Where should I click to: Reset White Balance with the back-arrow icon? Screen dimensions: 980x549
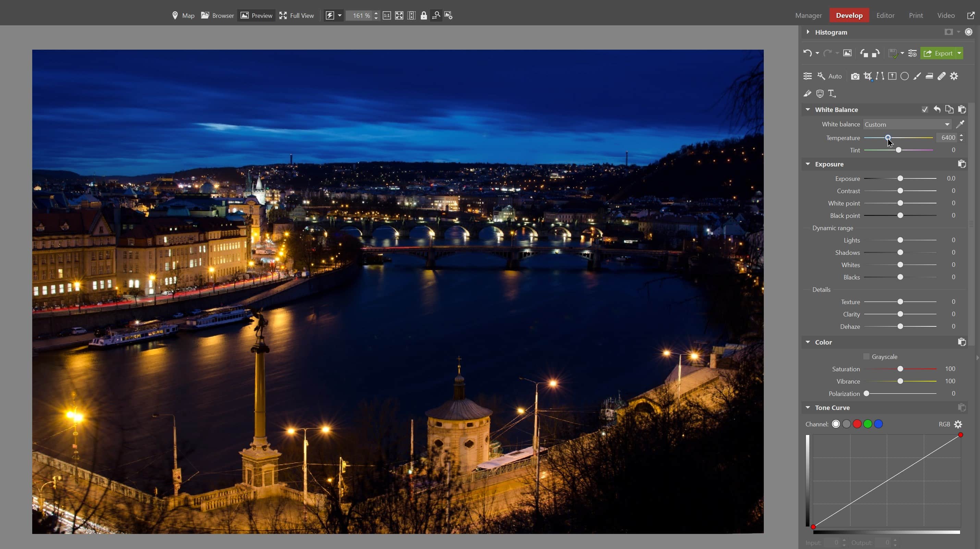(937, 110)
